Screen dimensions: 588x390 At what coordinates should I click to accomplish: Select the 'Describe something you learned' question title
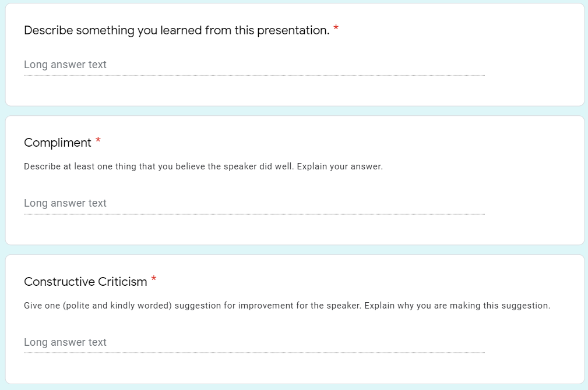[177, 30]
